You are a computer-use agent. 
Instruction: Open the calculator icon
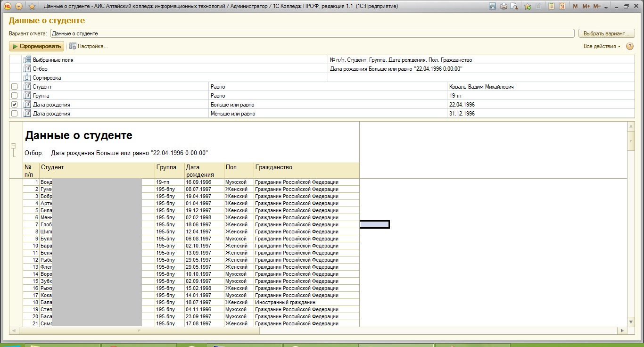tap(551, 6)
